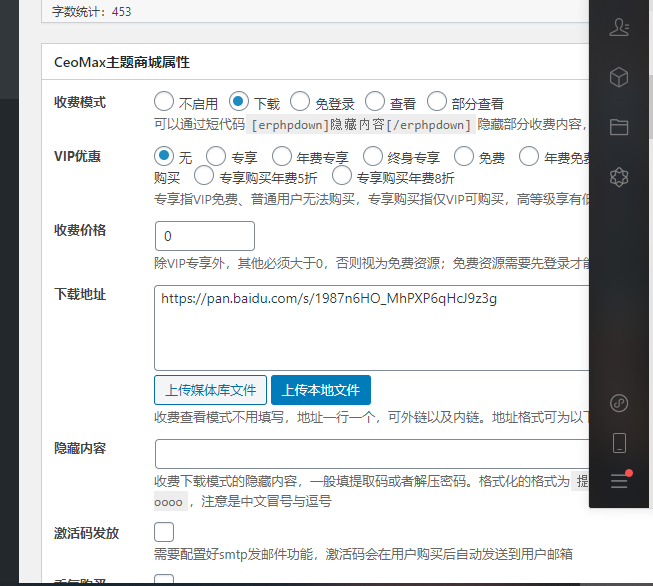Open the folder icon in the dark sidebar
The image size is (653, 586).
pos(619,127)
